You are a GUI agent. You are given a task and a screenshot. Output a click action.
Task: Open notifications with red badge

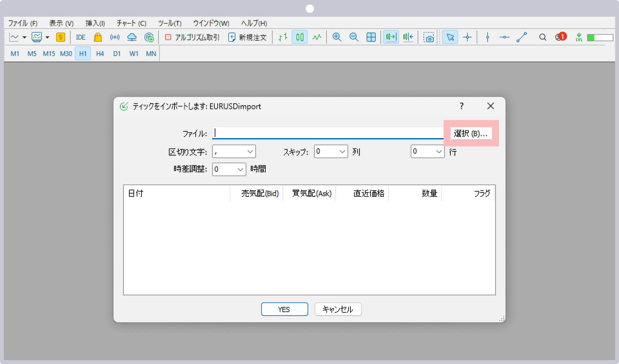pos(561,37)
